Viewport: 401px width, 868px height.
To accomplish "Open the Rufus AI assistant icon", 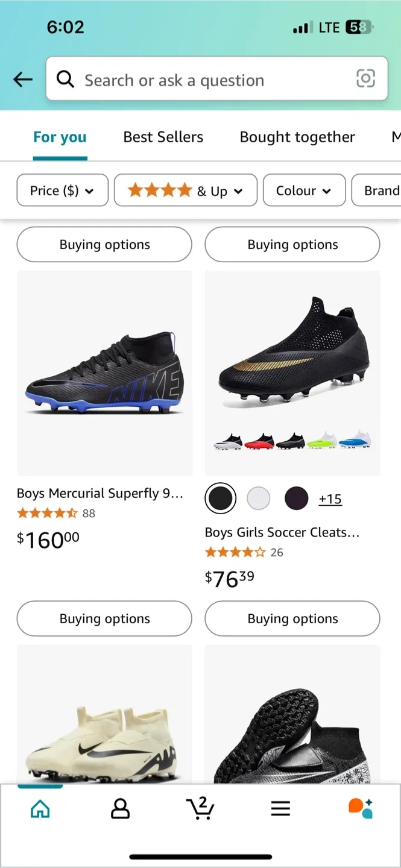I will (x=360, y=808).
